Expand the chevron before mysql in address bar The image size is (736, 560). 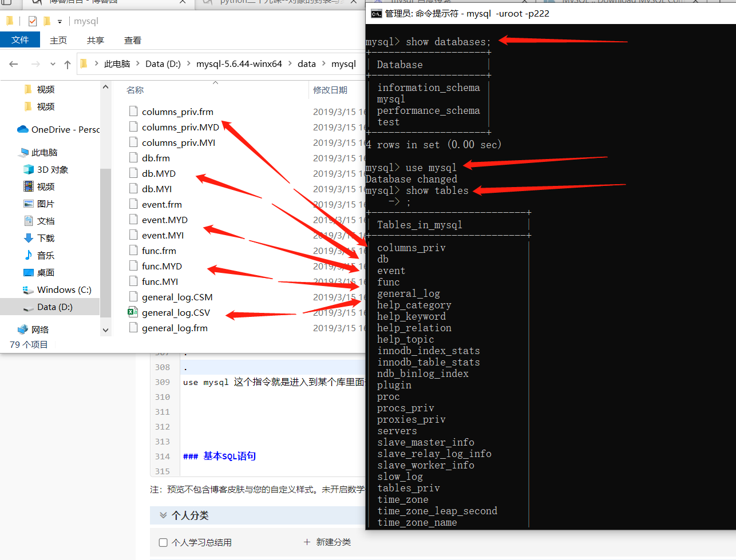pos(324,63)
